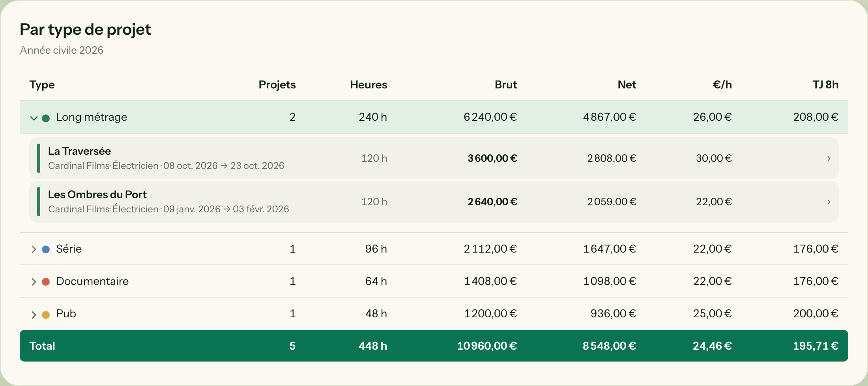Click the Total row label
This screenshot has width=868, height=386.
(42, 346)
